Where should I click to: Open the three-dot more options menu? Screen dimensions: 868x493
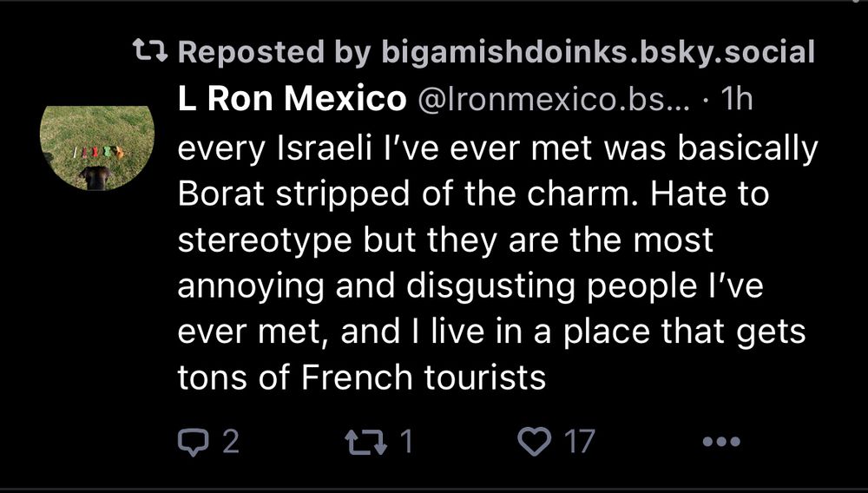tap(720, 443)
